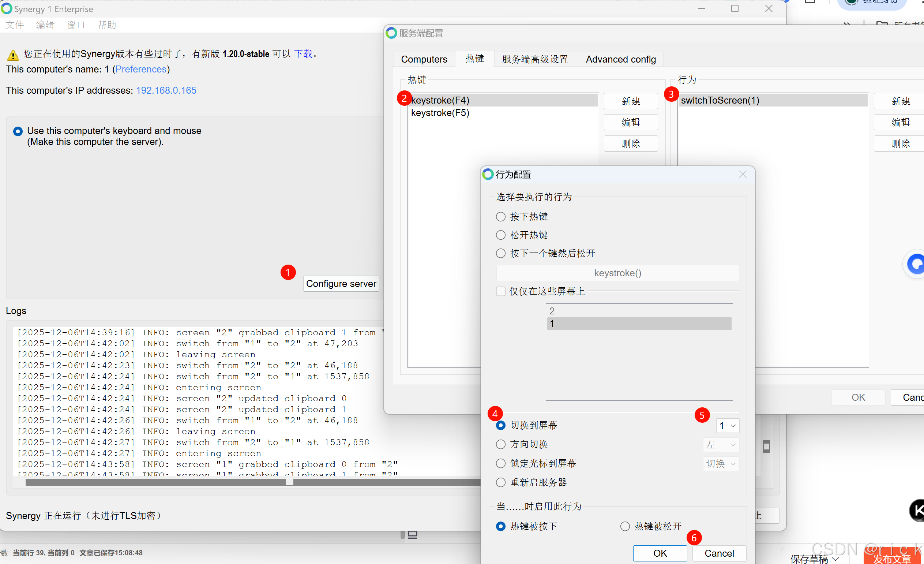This screenshot has width=924, height=564.
Task: Select the 按下热键 radio option
Action: point(501,217)
